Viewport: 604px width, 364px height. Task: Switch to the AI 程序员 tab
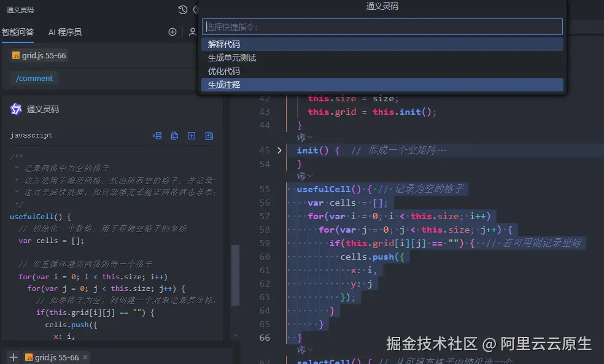(65, 32)
